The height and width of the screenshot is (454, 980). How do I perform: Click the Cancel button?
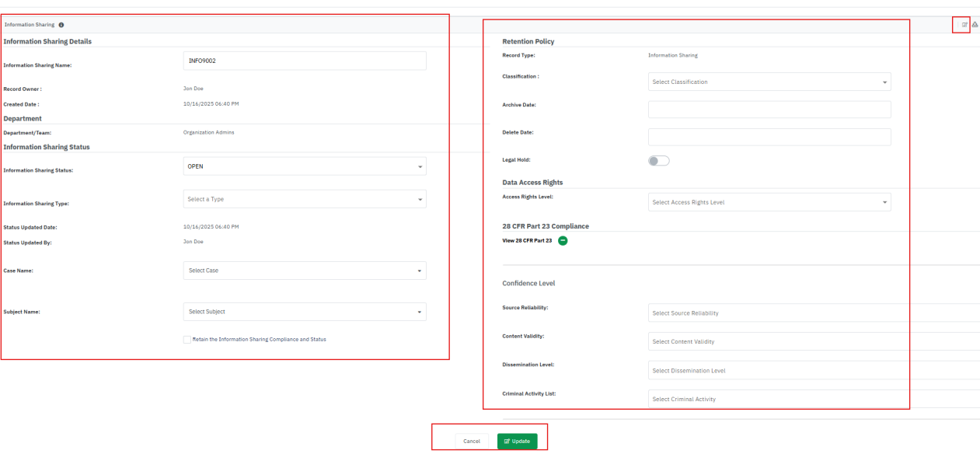tap(472, 441)
